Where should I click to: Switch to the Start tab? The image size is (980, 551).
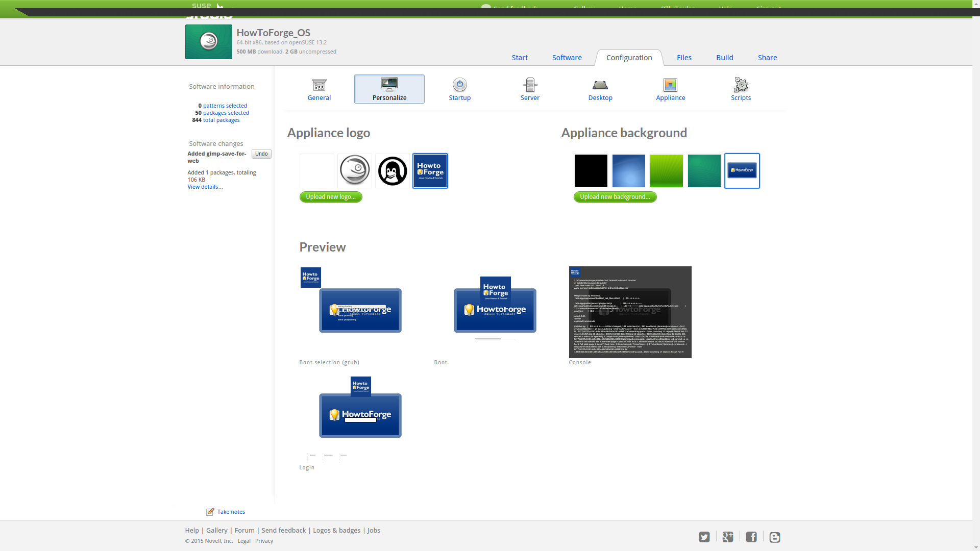(520, 58)
